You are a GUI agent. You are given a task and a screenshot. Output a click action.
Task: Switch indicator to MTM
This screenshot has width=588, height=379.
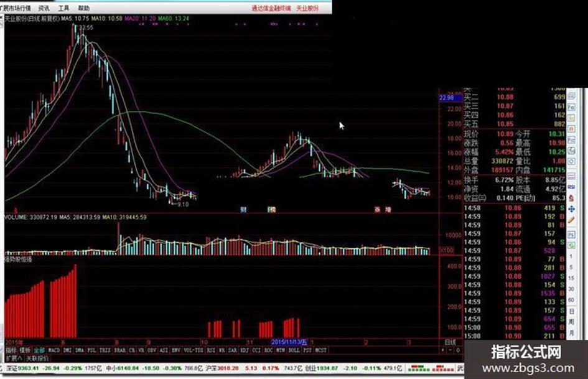[x=281, y=350]
